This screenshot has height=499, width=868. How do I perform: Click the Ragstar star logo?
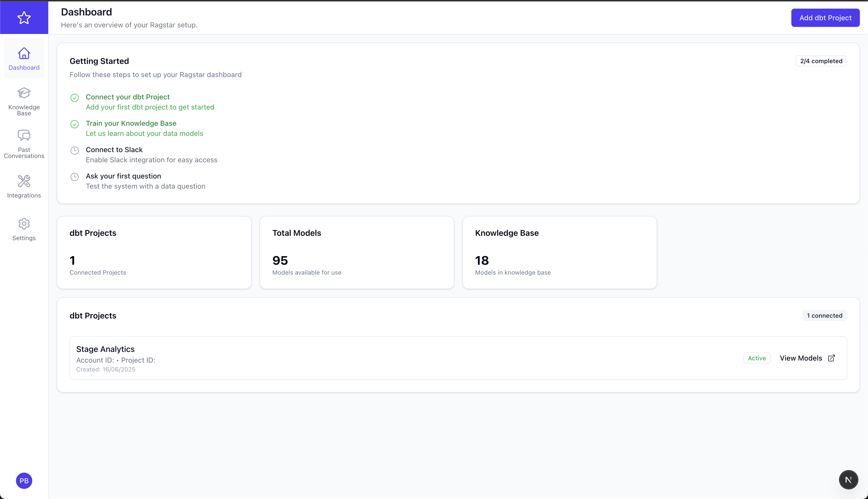24,18
